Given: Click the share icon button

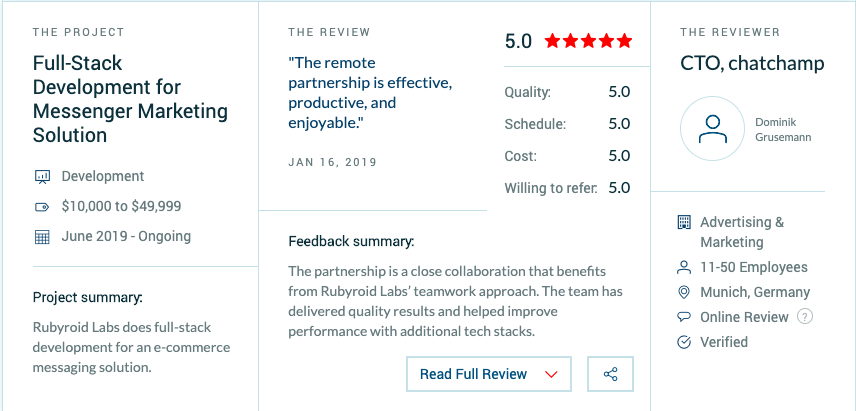Looking at the screenshot, I should click(x=611, y=374).
